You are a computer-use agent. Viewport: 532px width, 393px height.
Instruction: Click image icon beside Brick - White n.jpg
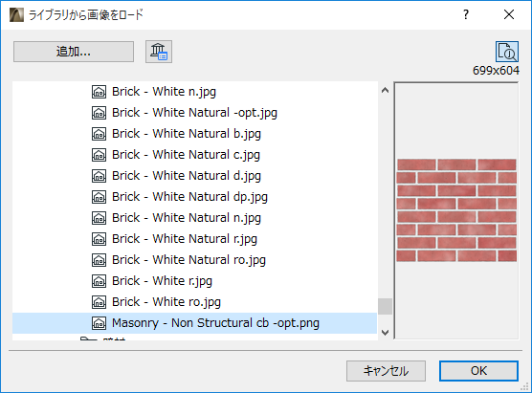[99, 92]
